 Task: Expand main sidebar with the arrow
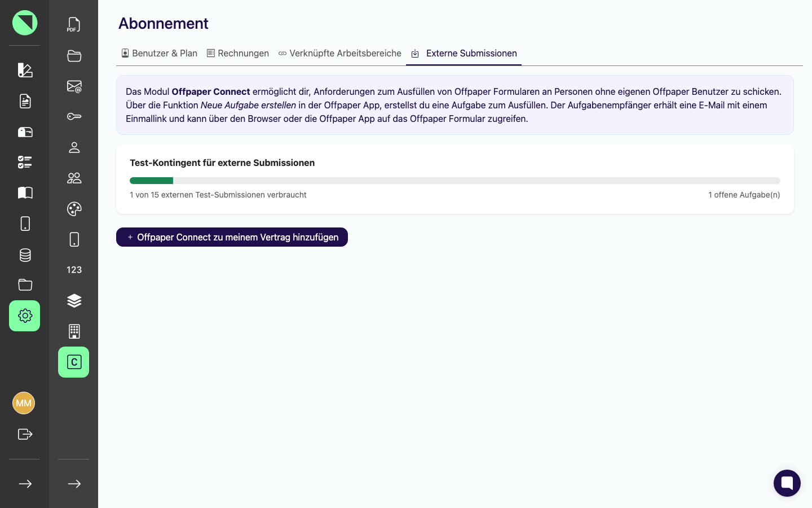click(25, 484)
